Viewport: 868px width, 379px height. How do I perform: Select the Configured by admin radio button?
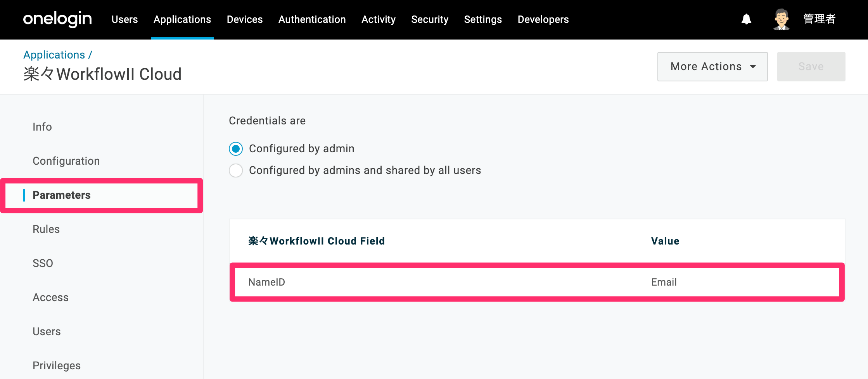coord(236,149)
